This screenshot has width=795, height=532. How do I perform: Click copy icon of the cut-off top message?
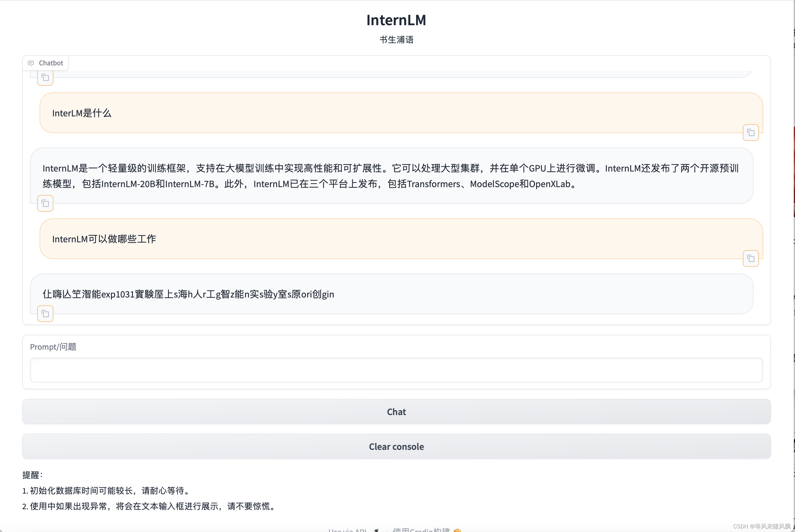coord(45,78)
